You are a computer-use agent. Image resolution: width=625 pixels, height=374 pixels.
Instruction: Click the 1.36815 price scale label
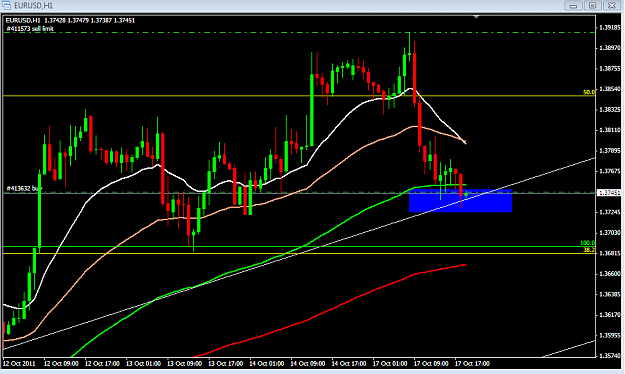(x=610, y=253)
